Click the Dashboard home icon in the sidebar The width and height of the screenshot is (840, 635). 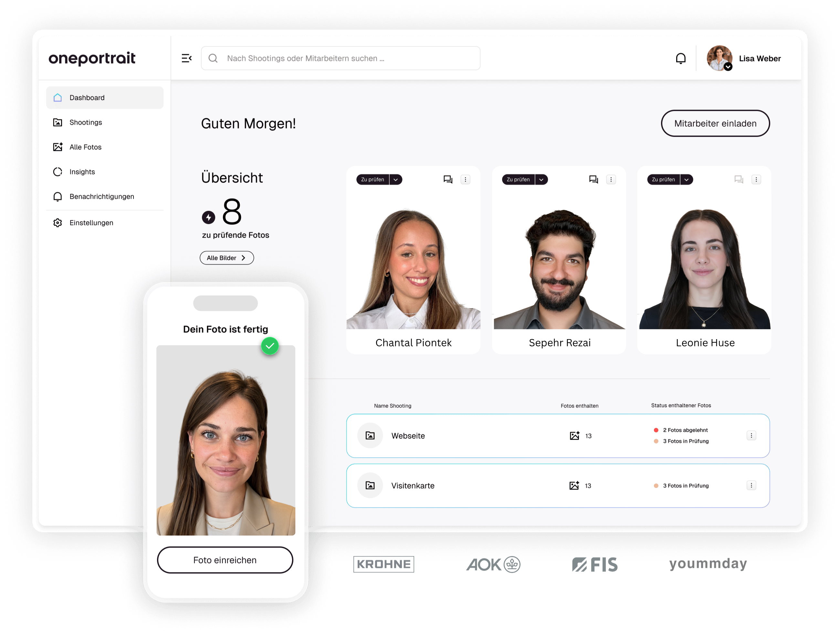[58, 98]
